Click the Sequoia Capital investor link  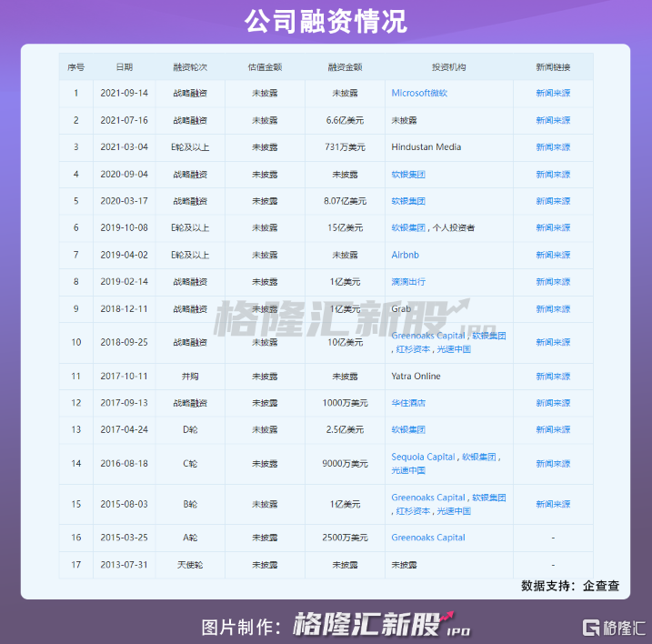click(423, 457)
